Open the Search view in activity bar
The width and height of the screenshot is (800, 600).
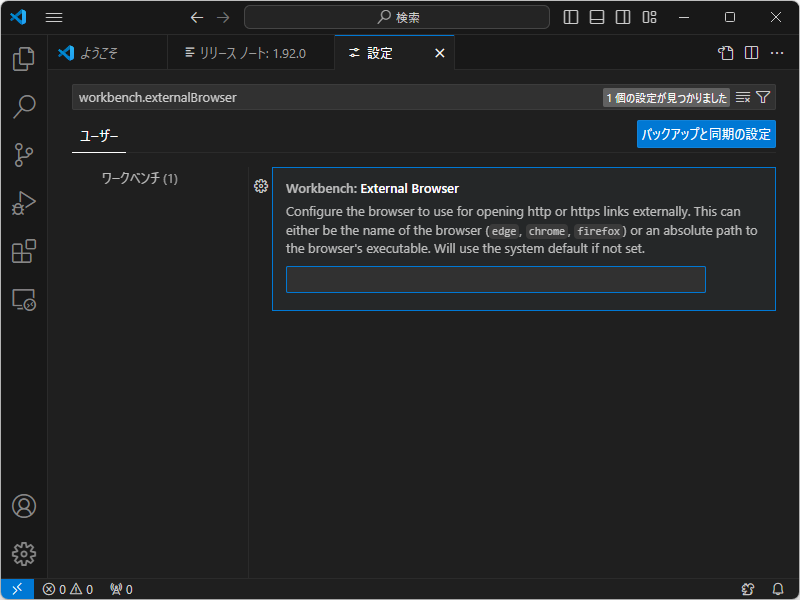pyautogui.click(x=23, y=106)
